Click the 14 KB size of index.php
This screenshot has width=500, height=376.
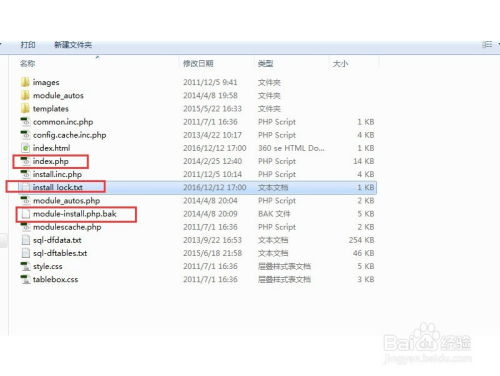(x=364, y=161)
